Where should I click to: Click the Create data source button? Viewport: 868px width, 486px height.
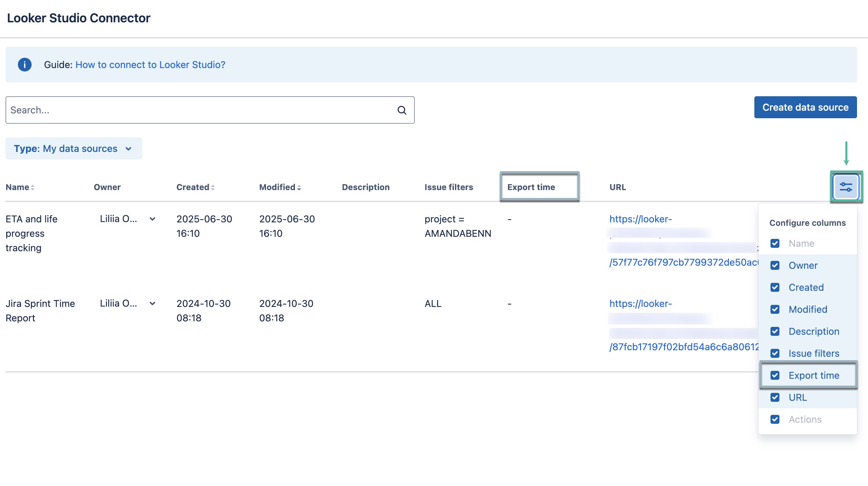click(x=805, y=107)
